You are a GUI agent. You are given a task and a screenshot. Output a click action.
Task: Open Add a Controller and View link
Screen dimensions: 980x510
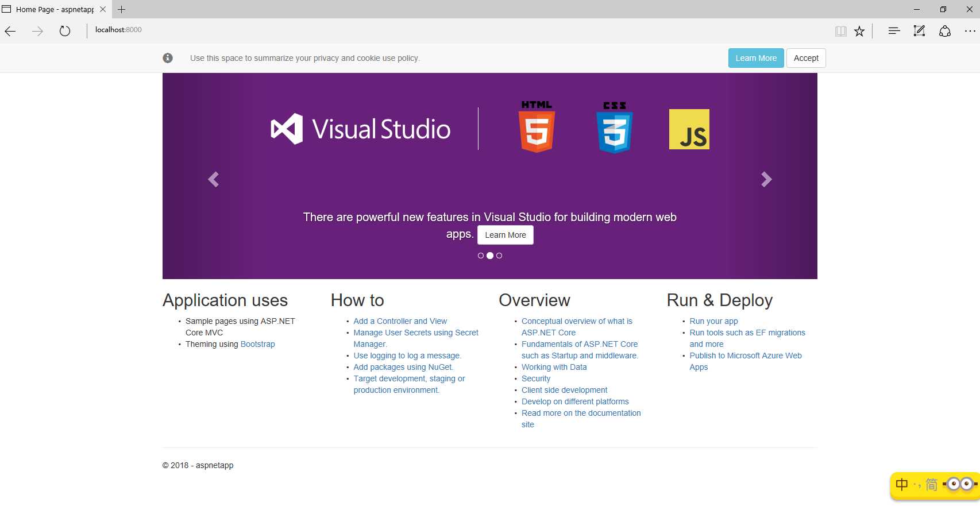click(x=400, y=321)
